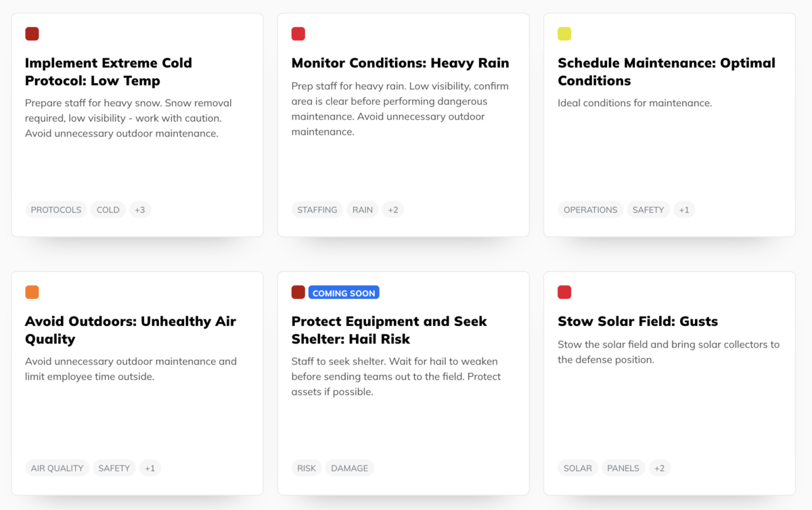Click the orange swatch on Unhealthy Air Quality card
This screenshot has width=812, height=510.
point(32,292)
